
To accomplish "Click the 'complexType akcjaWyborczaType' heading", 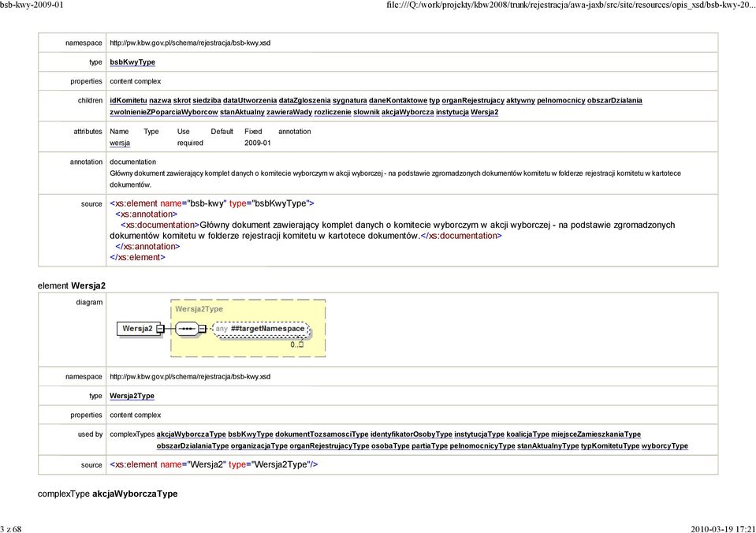I will tap(107, 494).
